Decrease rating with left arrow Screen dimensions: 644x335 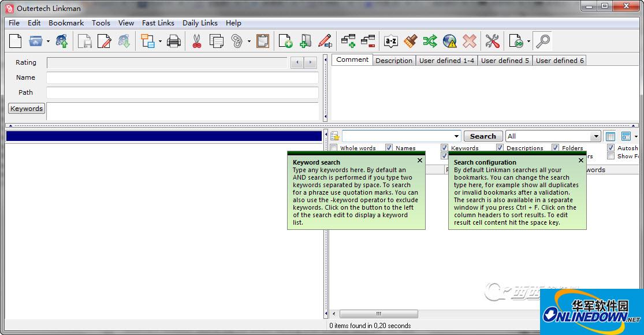(x=297, y=63)
